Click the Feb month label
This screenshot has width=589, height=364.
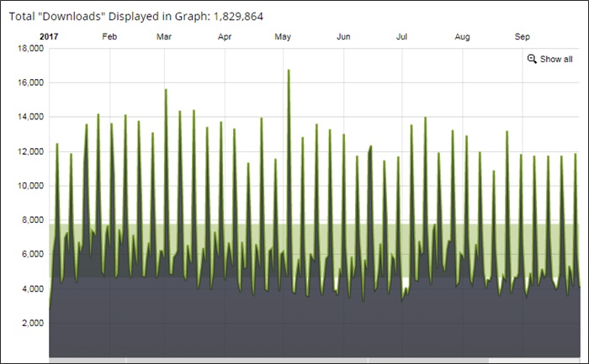tap(109, 36)
